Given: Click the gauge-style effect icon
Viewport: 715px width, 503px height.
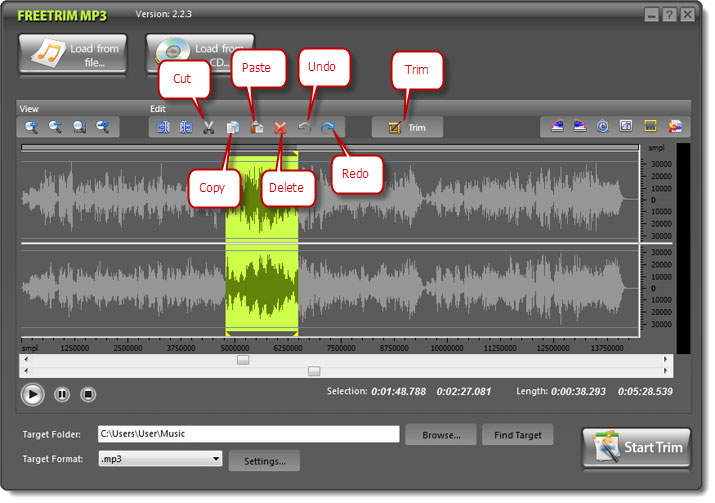Looking at the screenshot, I should click(x=626, y=126).
